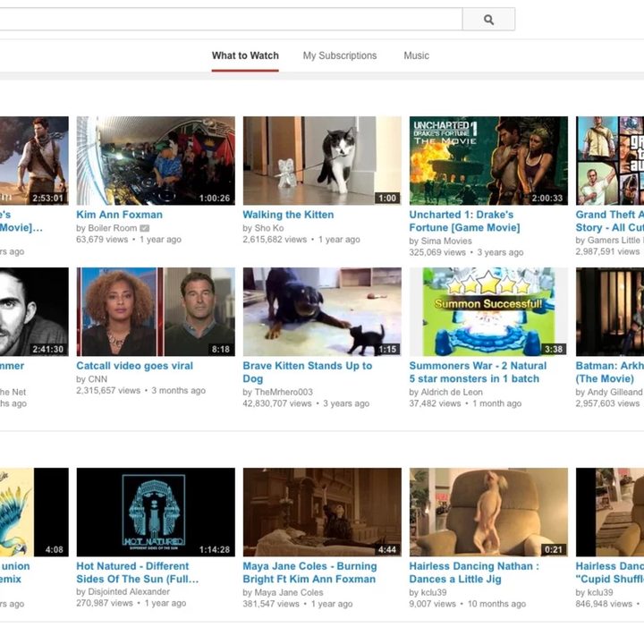This screenshot has height=644, width=644.
Task: Open the Batman Arkham movie thumbnail
Action: (610, 312)
